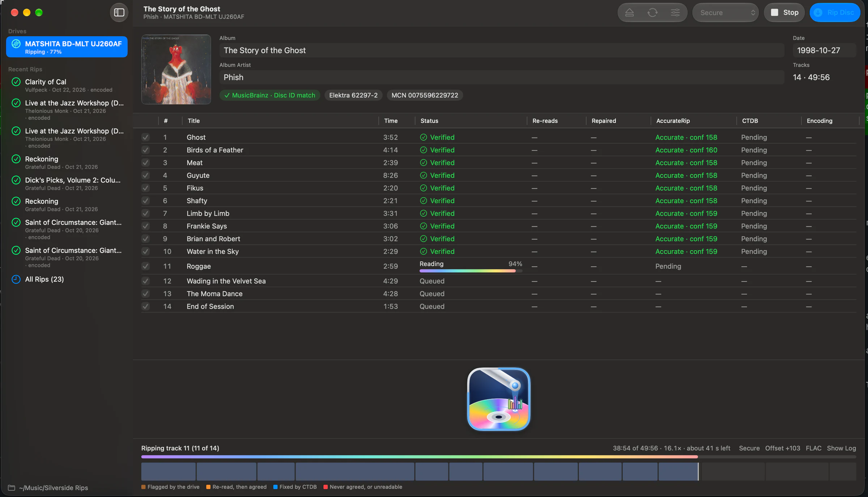Sort by the Time column header
The image size is (868, 497).
tap(391, 121)
